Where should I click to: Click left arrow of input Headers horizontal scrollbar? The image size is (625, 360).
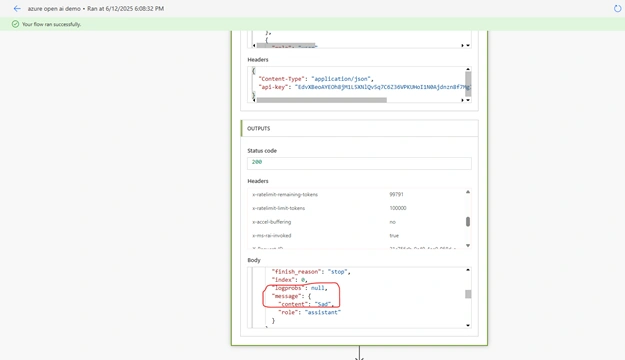[254, 100]
